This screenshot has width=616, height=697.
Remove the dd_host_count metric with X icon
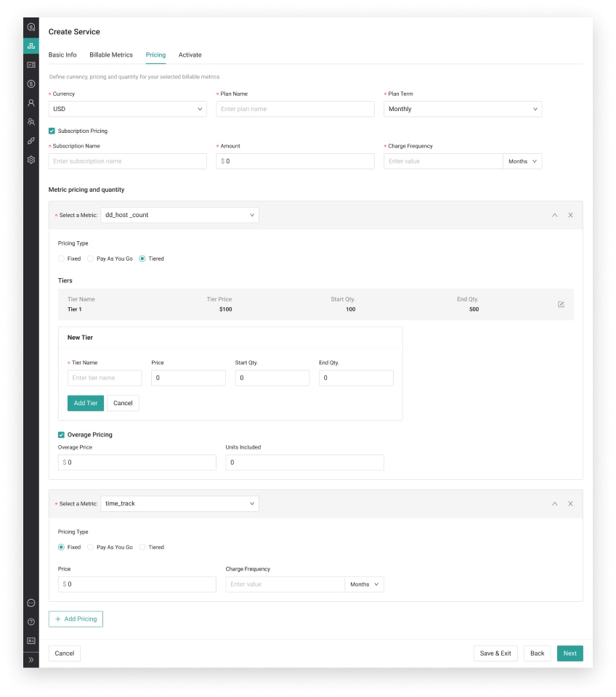[x=570, y=215]
